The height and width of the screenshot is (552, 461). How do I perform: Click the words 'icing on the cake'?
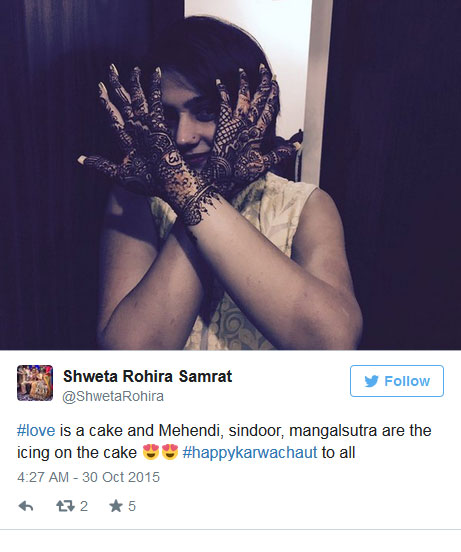77,453
